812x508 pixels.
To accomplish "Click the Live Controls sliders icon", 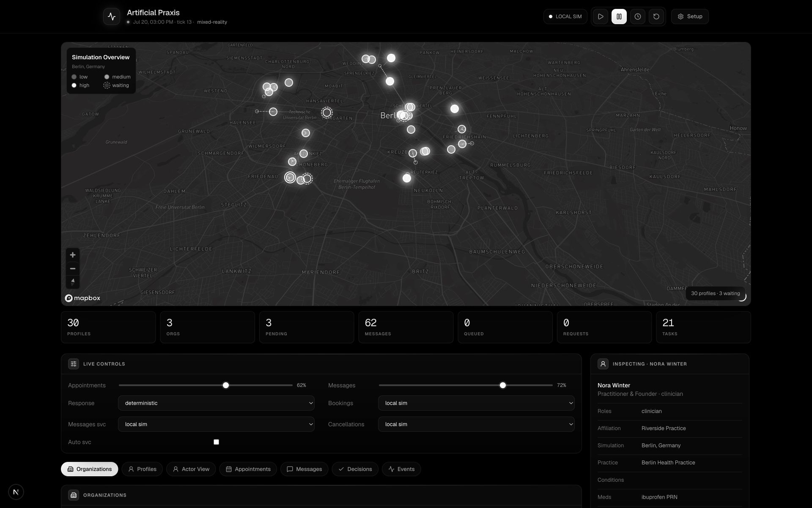I will pyautogui.click(x=74, y=364).
